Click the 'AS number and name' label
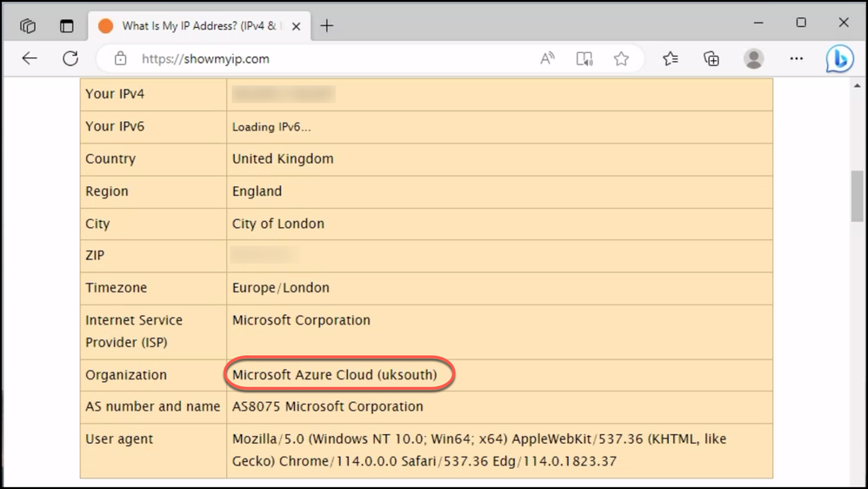The image size is (868, 489). click(153, 406)
